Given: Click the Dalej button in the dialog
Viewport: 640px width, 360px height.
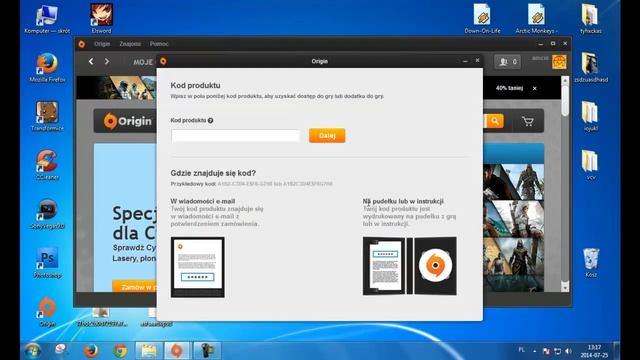Looking at the screenshot, I should pyautogui.click(x=327, y=136).
